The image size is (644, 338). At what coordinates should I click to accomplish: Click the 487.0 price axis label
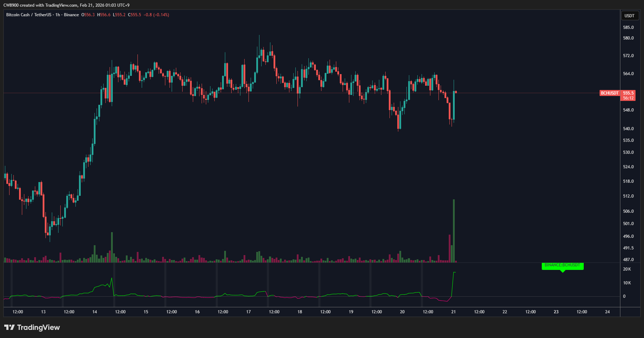coord(628,260)
